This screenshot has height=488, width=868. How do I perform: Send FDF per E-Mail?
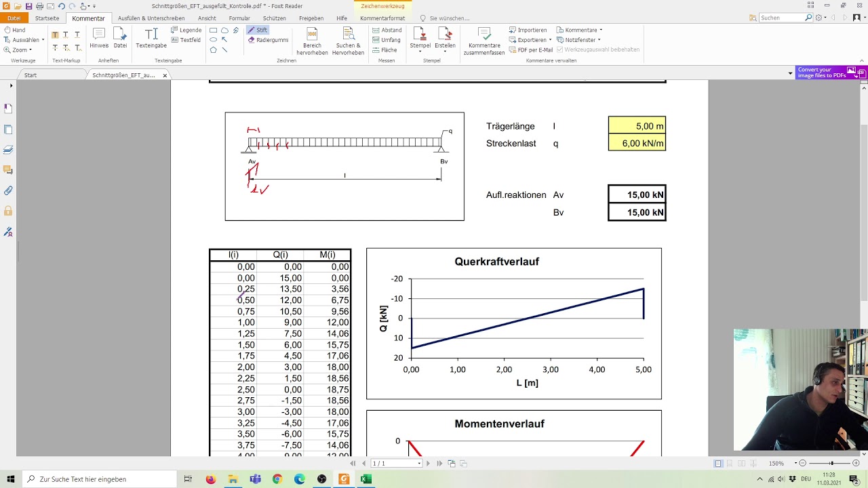click(x=531, y=49)
